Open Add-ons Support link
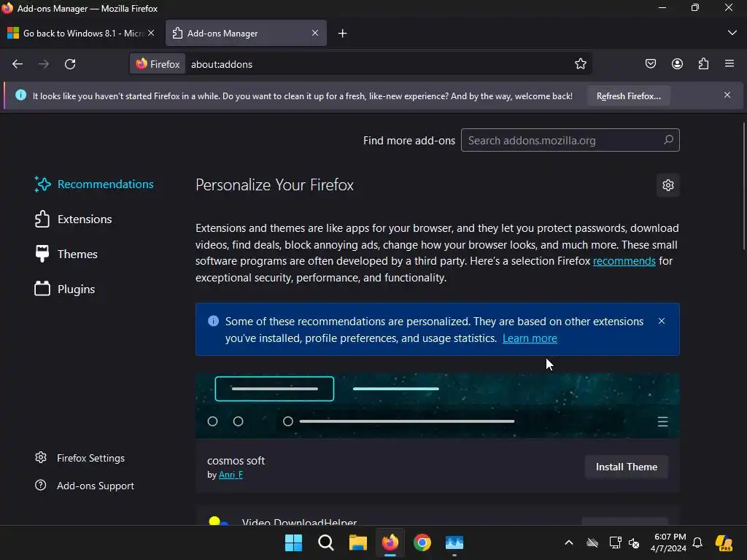 pos(85,486)
